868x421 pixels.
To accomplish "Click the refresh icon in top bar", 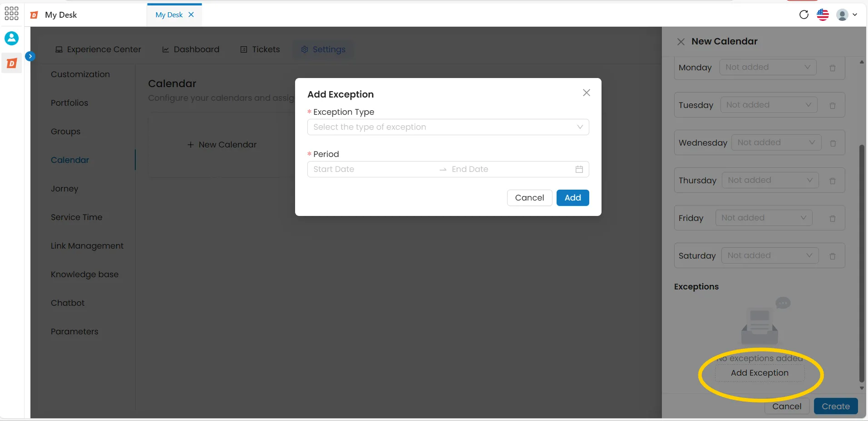I will (804, 15).
